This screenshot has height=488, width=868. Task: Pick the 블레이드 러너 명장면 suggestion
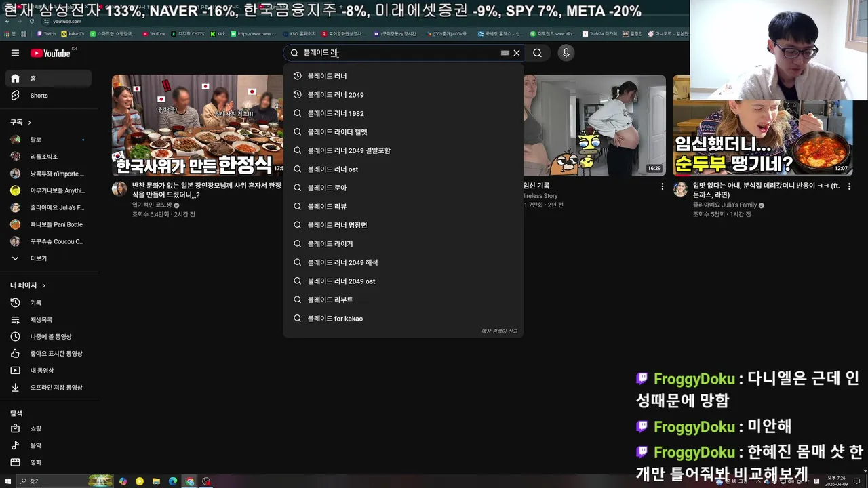pyautogui.click(x=403, y=225)
